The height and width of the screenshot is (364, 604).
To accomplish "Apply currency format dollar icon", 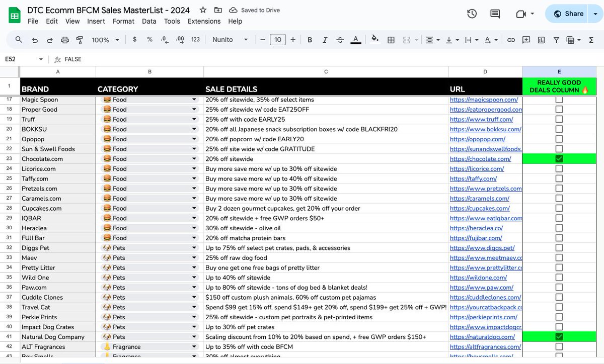I will click(134, 40).
